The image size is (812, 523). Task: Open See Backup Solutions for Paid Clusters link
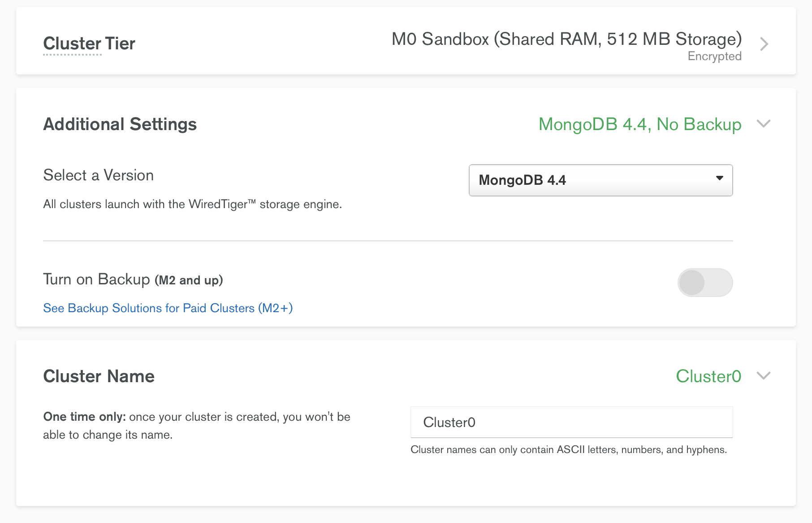click(x=168, y=308)
